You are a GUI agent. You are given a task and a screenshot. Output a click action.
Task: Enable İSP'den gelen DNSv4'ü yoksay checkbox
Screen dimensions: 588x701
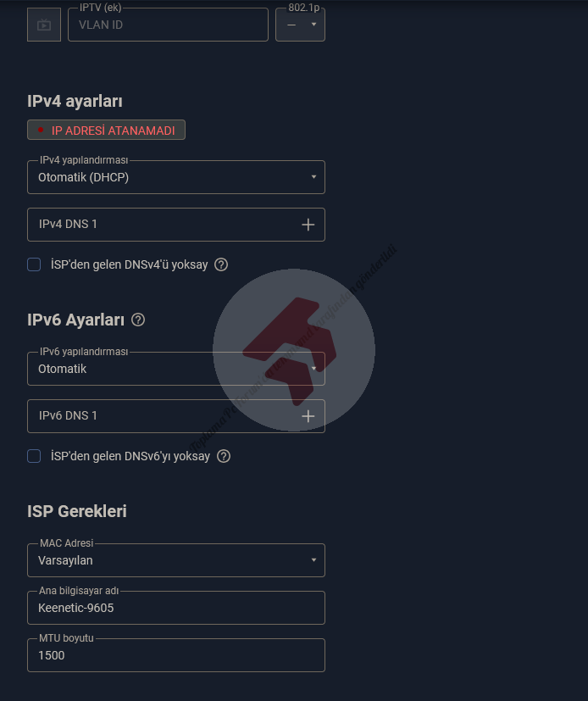coord(34,264)
